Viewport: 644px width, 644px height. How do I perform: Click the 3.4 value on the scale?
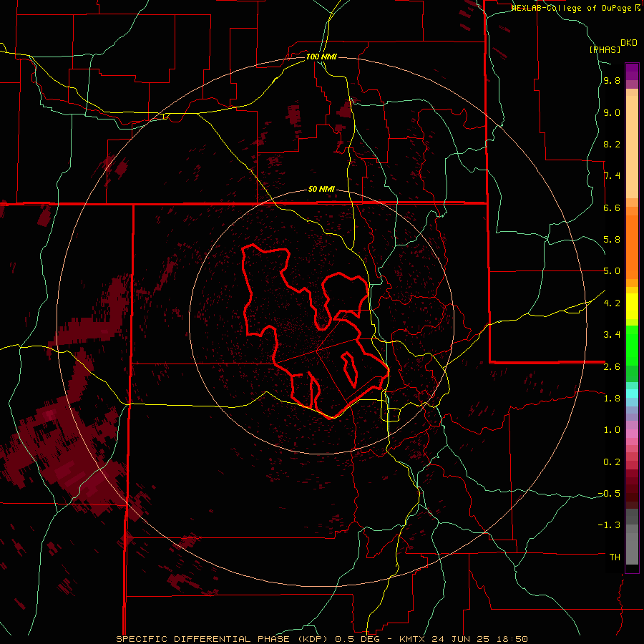(612, 335)
